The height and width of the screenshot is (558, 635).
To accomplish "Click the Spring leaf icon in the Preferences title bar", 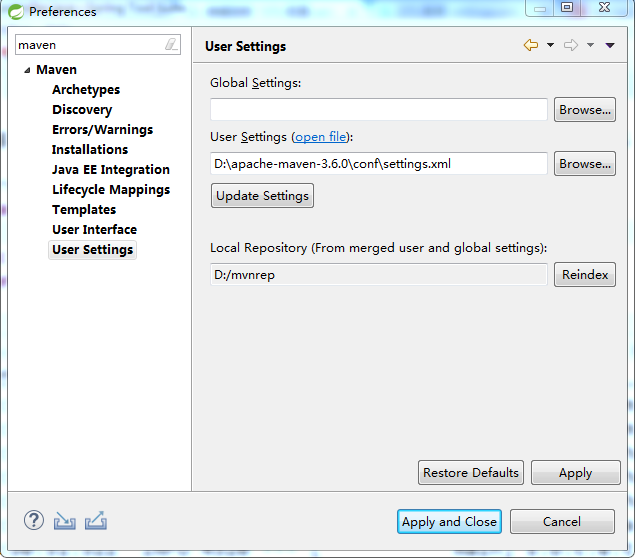I will [x=16, y=12].
